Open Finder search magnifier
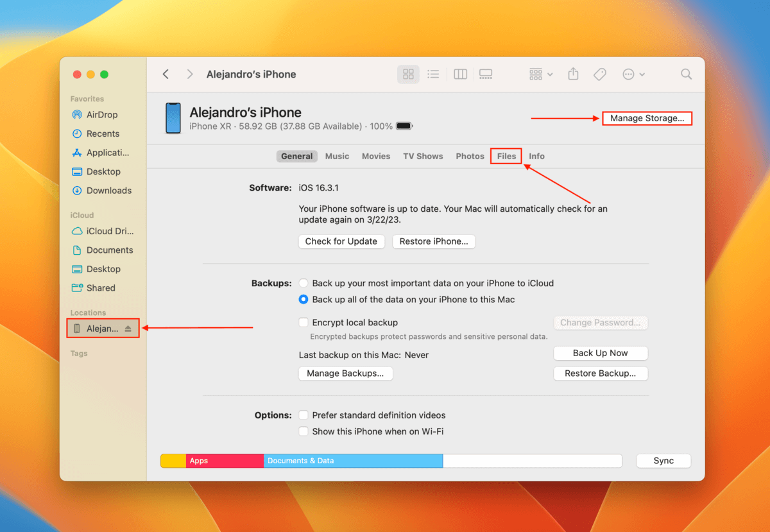 (686, 74)
